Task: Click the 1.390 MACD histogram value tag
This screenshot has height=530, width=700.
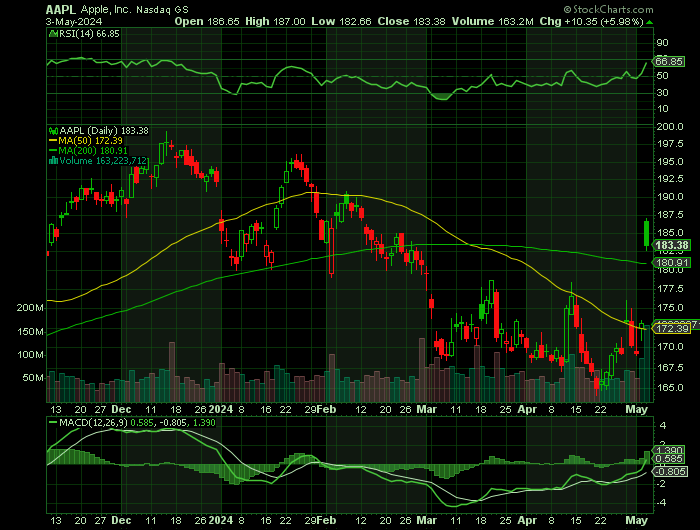Action: 668,450
